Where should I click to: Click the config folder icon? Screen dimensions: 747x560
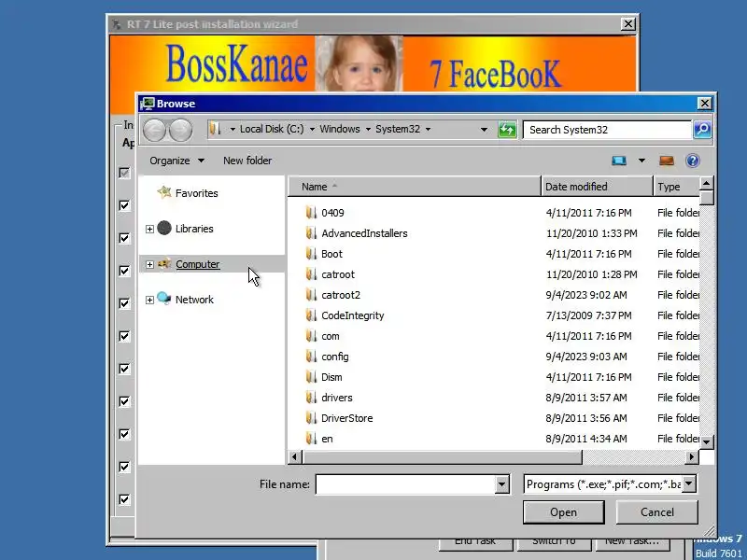[x=311, y=357]
